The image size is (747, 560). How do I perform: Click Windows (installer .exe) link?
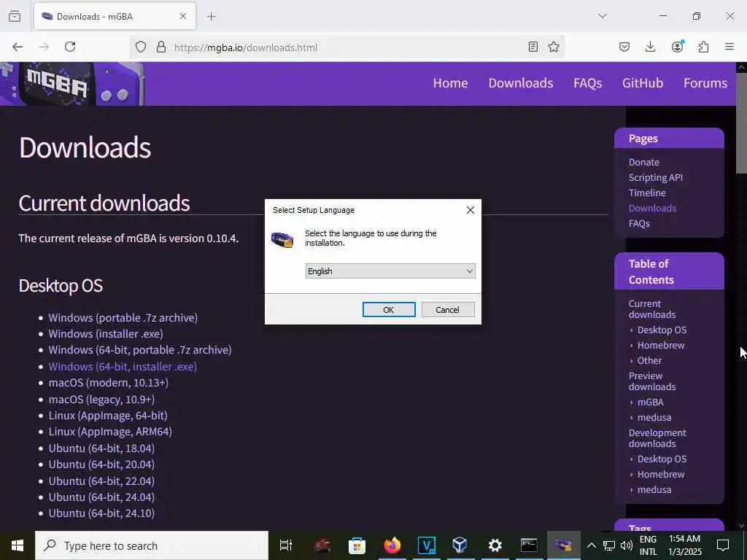pyautogui.click(x=106, y=334)
